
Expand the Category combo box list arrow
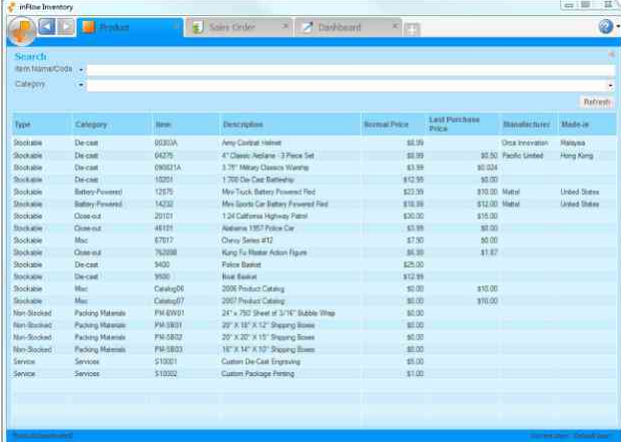point(610,86)
